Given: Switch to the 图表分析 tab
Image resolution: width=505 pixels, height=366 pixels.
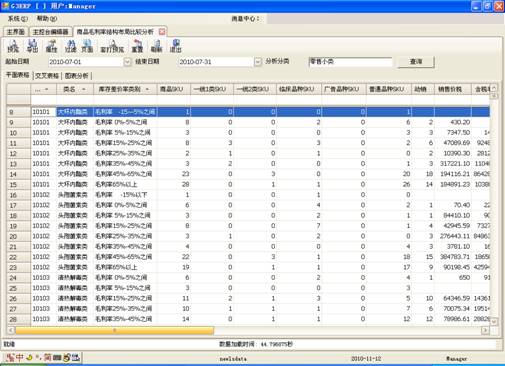Looking at the screenshot, I should tap(77, 76).
